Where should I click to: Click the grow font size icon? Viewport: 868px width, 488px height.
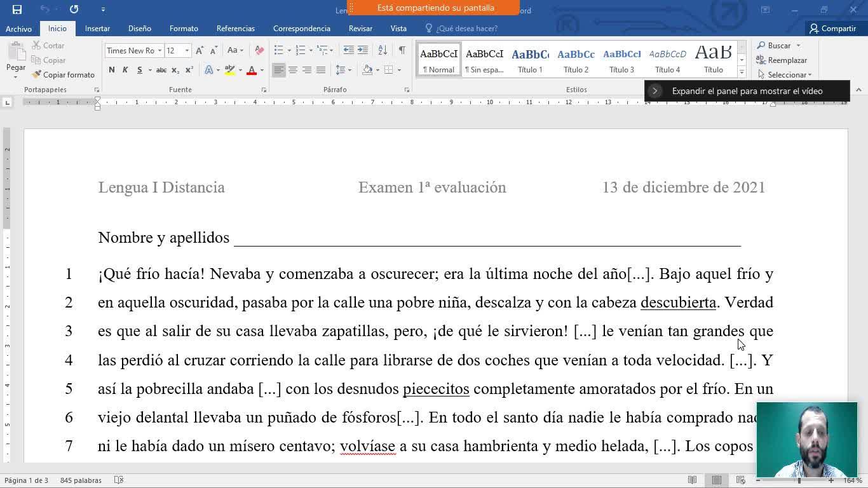pyautogui.click(x=200, y=50)
